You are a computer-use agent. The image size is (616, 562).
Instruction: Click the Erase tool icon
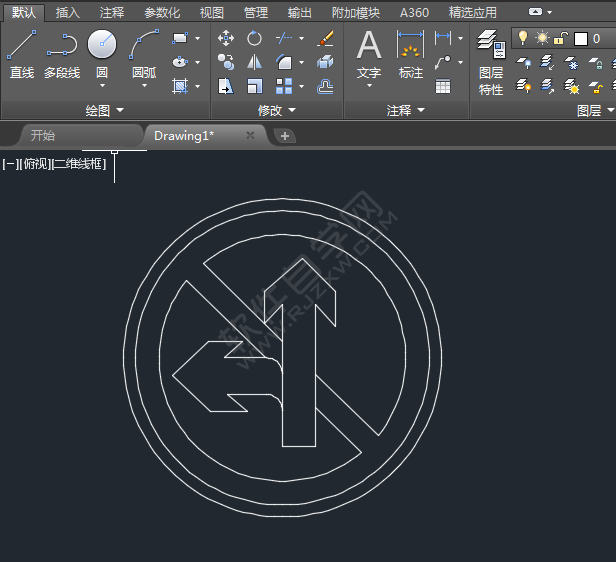(x=325, y=38)
